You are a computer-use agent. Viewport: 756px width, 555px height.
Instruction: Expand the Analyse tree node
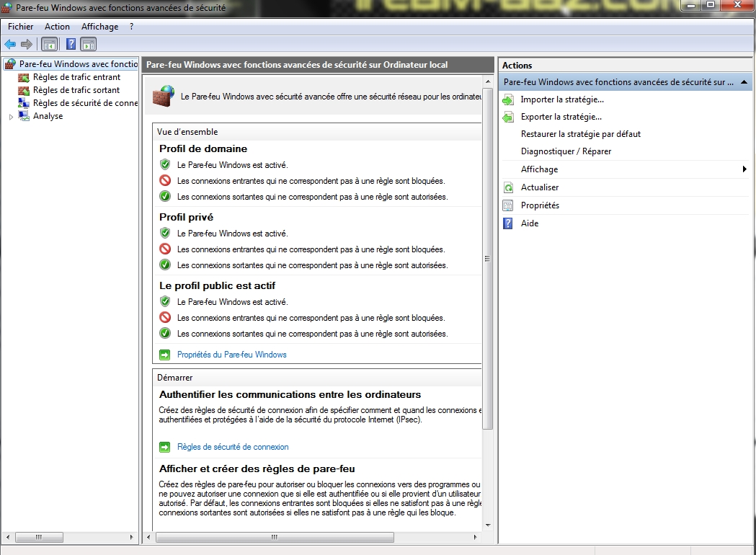coord(11,117)
